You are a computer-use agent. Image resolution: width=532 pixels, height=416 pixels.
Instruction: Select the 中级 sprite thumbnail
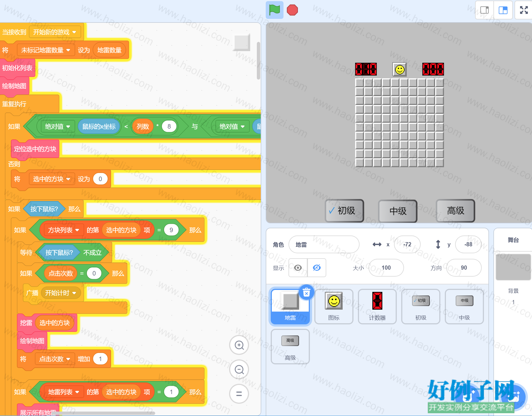tap(465, 306)
